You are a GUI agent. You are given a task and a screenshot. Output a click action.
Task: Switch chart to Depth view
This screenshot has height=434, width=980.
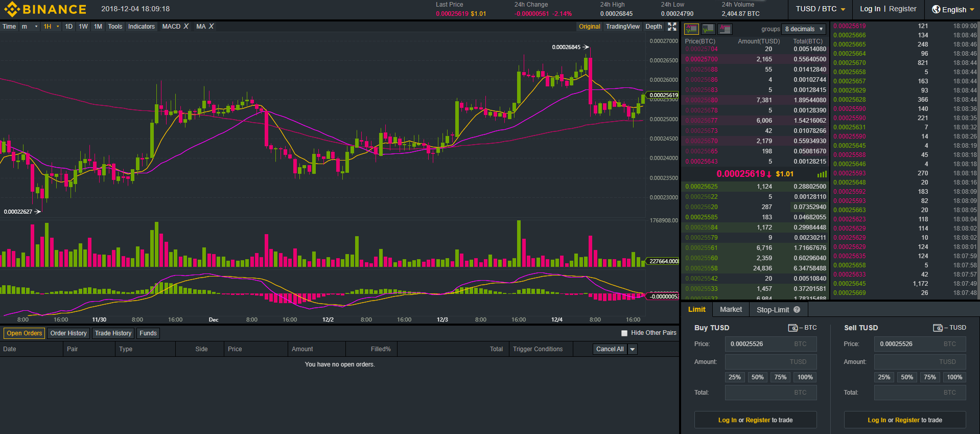point(654,27)
